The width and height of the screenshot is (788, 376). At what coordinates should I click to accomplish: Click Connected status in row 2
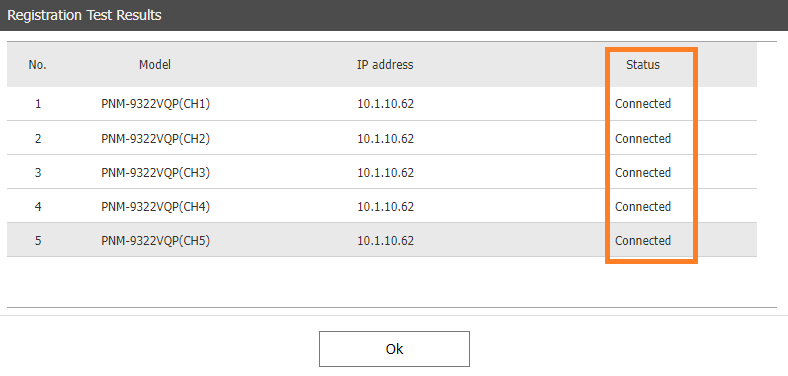(x=643, y=138)
